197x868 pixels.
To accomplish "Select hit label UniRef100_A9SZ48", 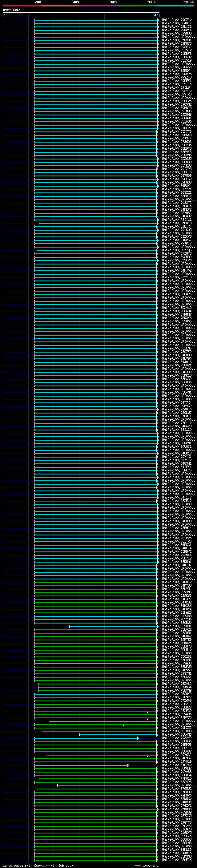I will tap(177, 78).
